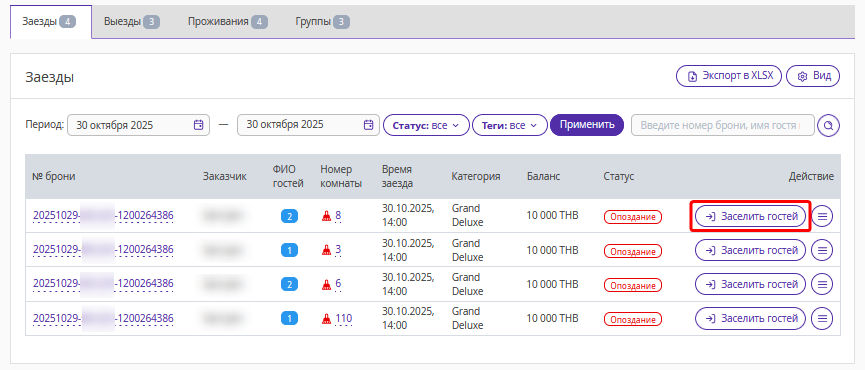Click Grand Deluxe category in room 3 row
Viewport: 865px width, 370px height.
tap(467, 250)
